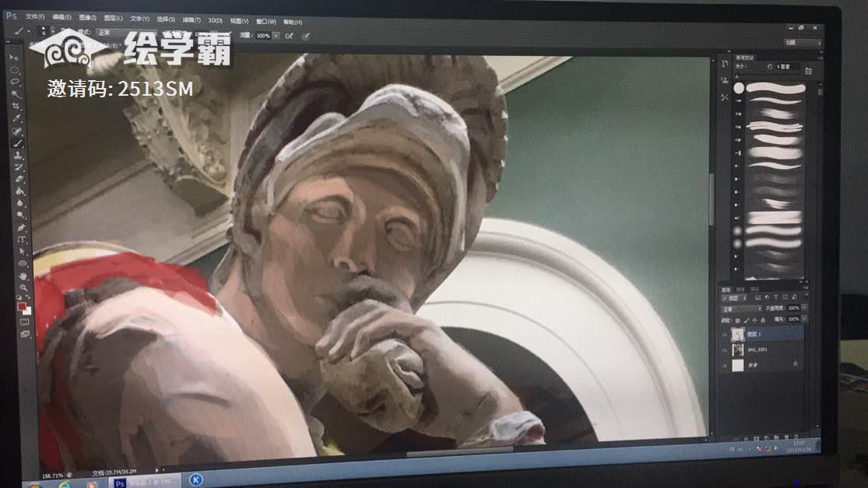This screenshot has height=488, width=868.
Task: Select the top brush stroke preset
Action: pyautogui.click(x=775, y=88)
